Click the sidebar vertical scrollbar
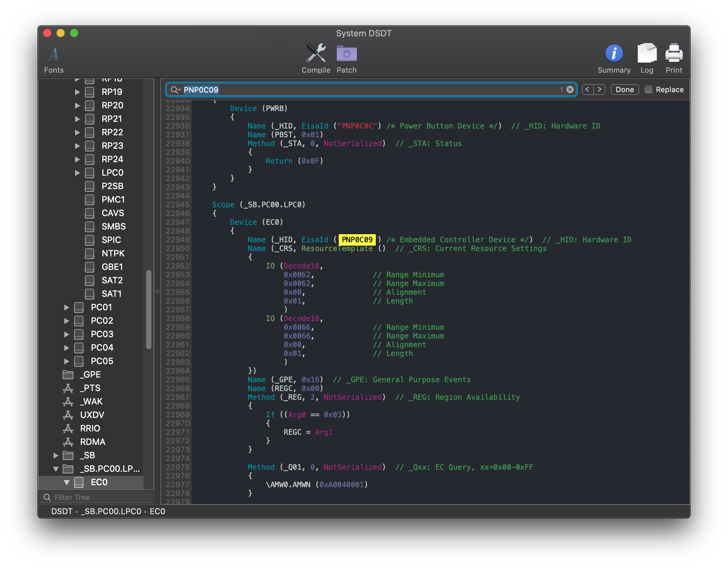728x568 pixels. [x=148, y=310]
